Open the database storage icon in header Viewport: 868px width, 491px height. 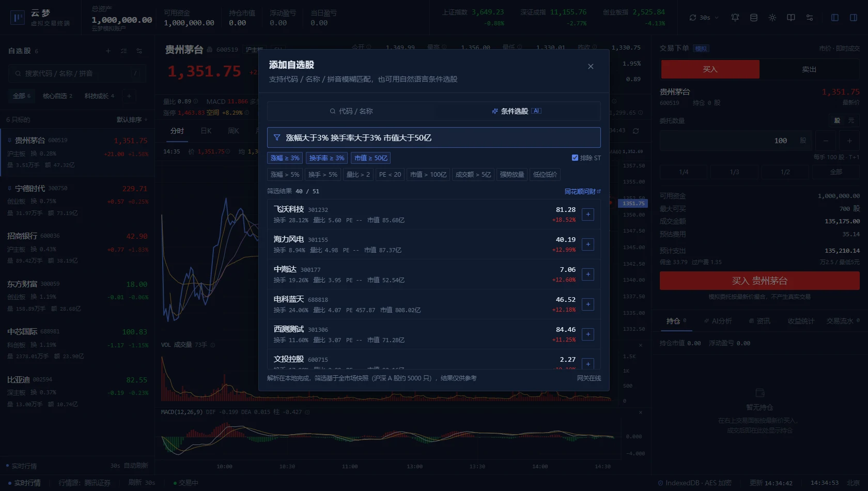pyautogui.click(x=754, y=18)
